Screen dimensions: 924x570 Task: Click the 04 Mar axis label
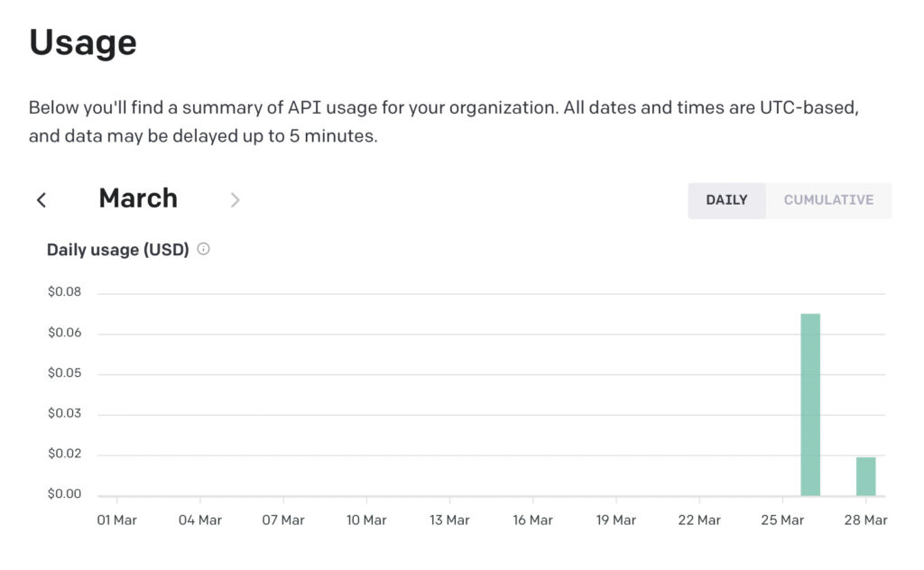(x=200, y=520)
